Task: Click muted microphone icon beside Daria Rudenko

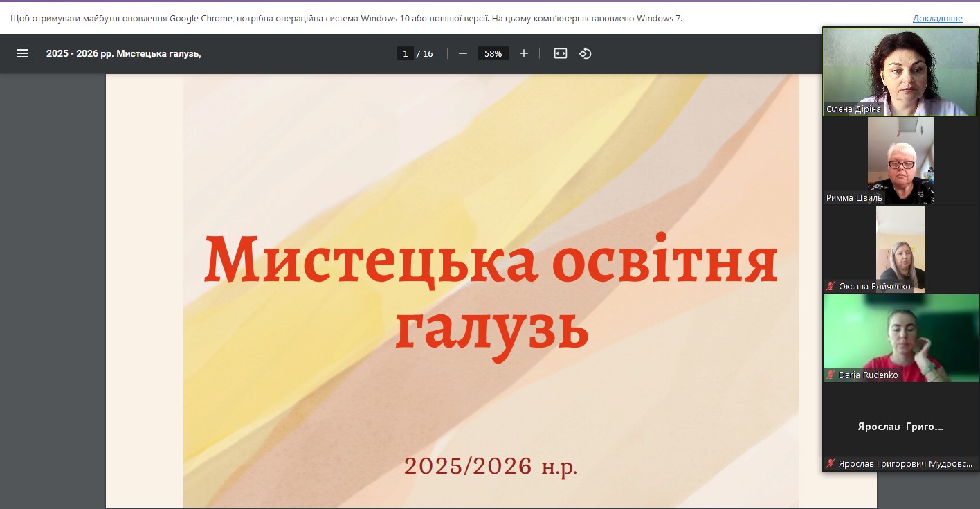Action: 831,375
